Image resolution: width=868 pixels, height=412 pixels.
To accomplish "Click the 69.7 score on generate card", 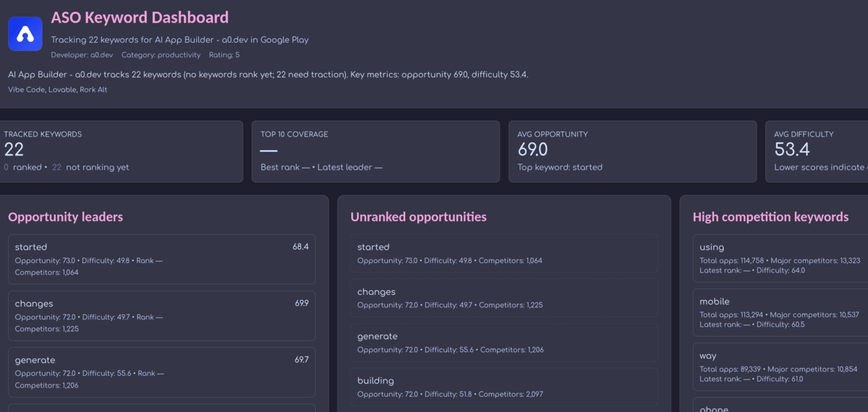I will (301, 359).
